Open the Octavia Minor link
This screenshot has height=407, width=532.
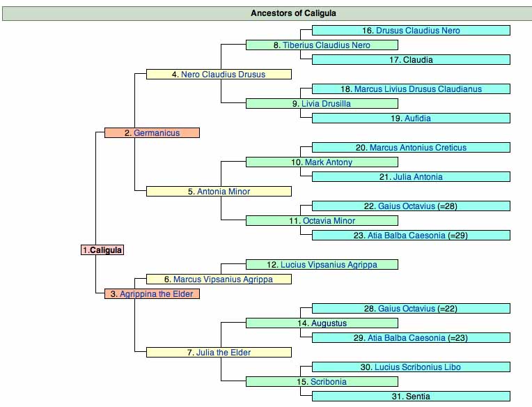point(329,221)
